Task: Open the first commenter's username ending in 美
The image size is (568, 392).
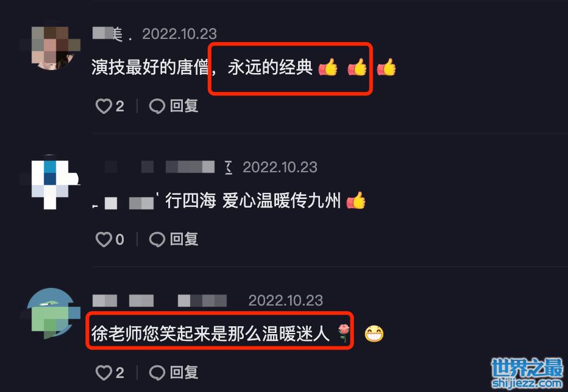Action: pos(112,34)
